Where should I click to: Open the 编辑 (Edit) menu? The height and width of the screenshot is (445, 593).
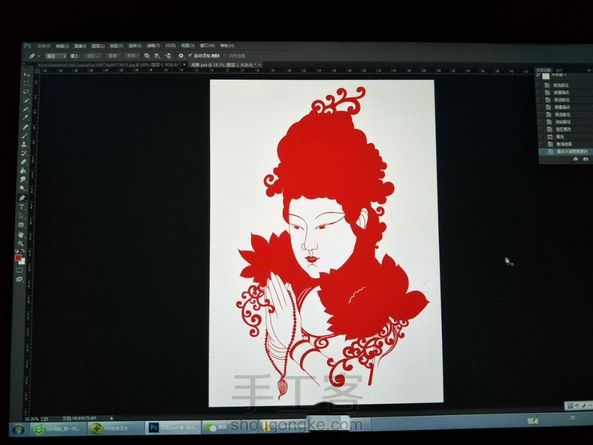tap(62, 46)
